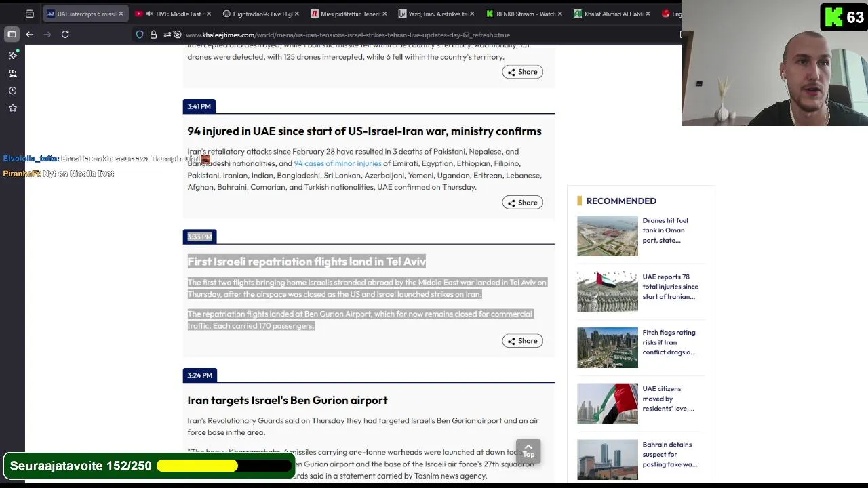The image size is (868, 488).
Task: Close the Flightradar24 tab
Action: [298, 14]
